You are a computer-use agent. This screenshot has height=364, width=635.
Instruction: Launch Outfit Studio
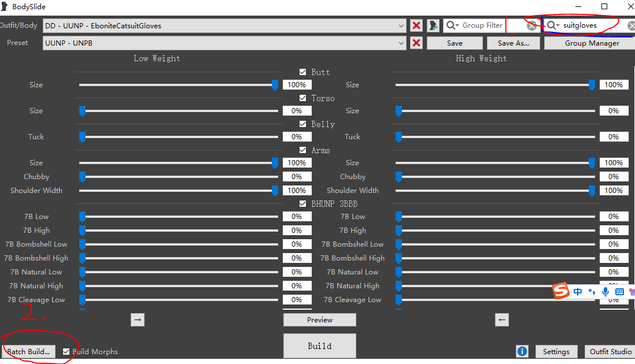click(x=610, y=351)
